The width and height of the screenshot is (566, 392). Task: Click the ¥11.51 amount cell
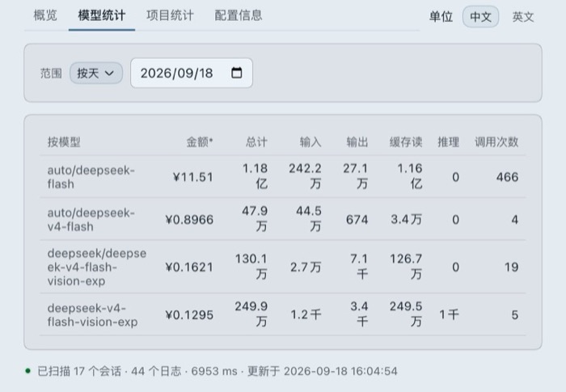[x=193, y=177]
